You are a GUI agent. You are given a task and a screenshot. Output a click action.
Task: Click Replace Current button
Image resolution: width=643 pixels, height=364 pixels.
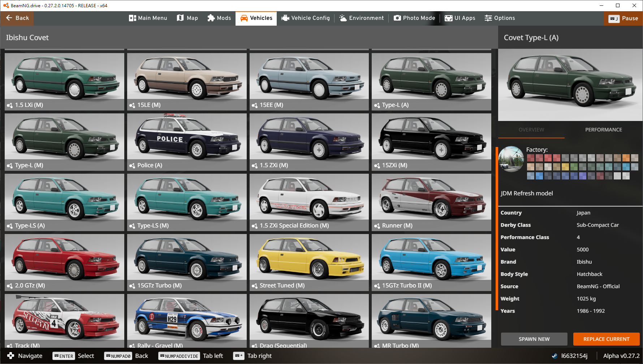(x=607, y=339)
